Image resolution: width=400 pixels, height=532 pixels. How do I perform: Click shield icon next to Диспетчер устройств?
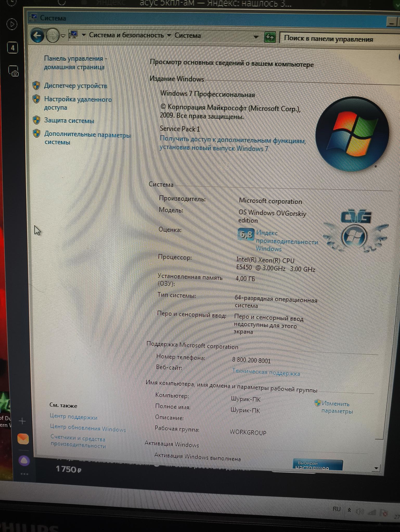36,85
